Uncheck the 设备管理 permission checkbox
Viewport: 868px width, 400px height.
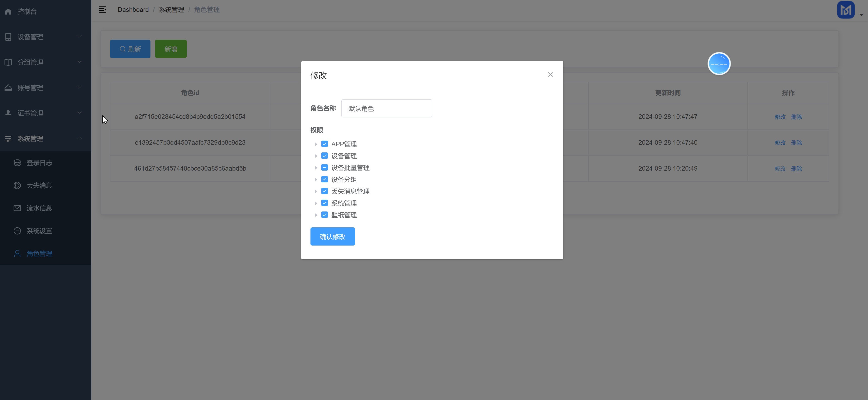[325, 156]
